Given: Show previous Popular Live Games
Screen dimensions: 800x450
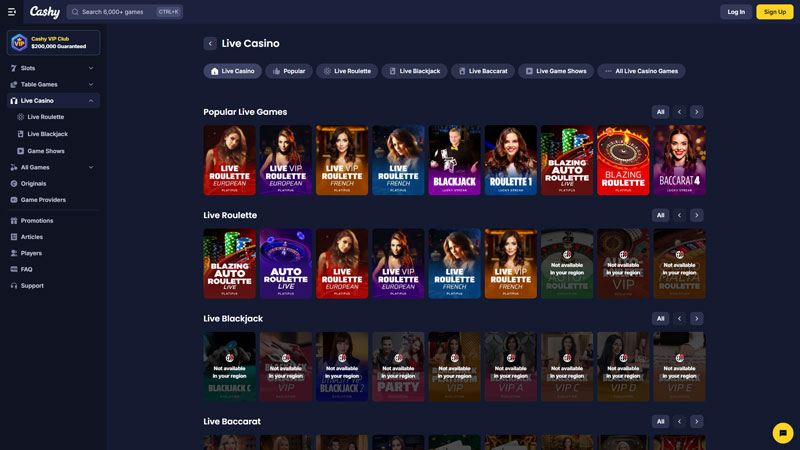Looking at the screenshot, I should 679,112.
